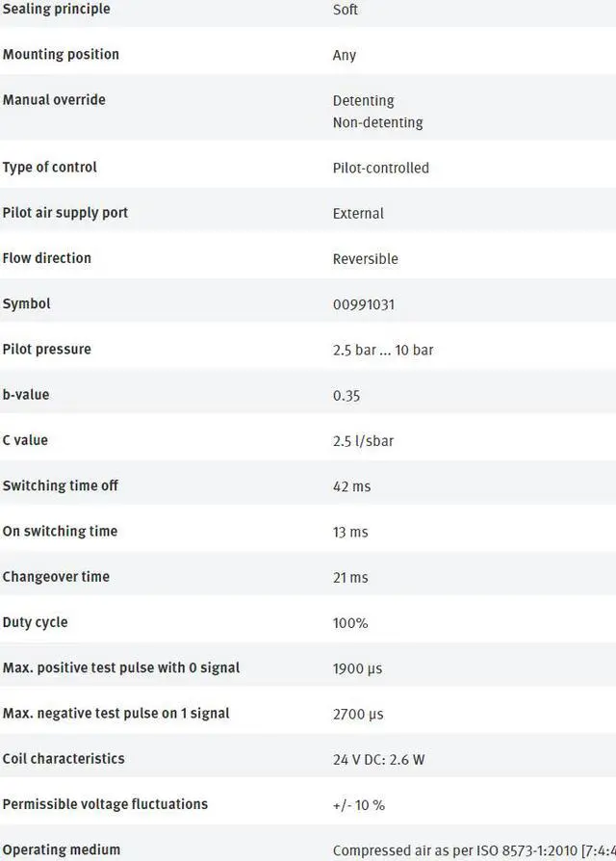This screenshot has height=861, width=616.
Task: Click the '100%' duty cycle value
Action: coord(349,623)
